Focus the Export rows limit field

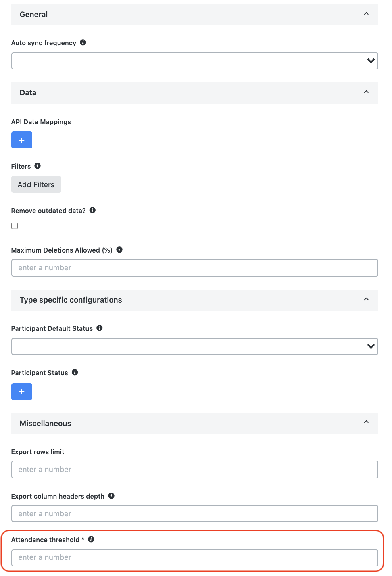[x=195, y=470]
